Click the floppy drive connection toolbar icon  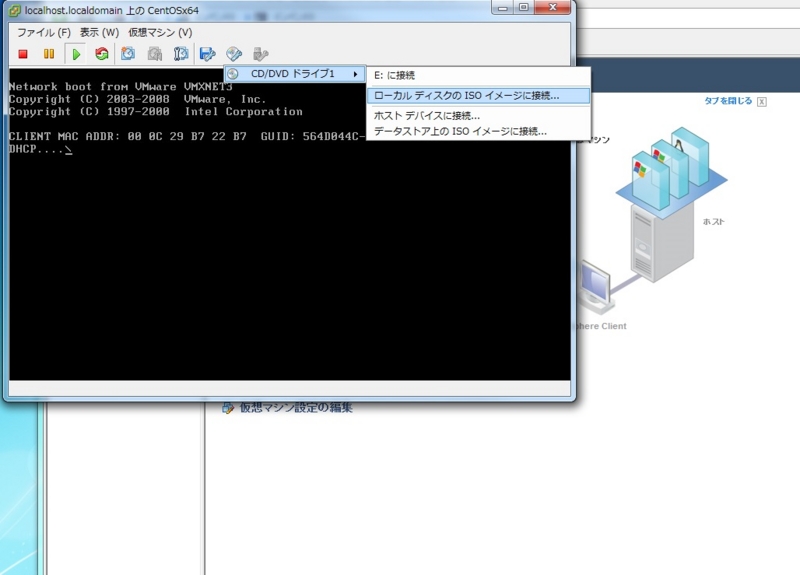coord(208,54)
